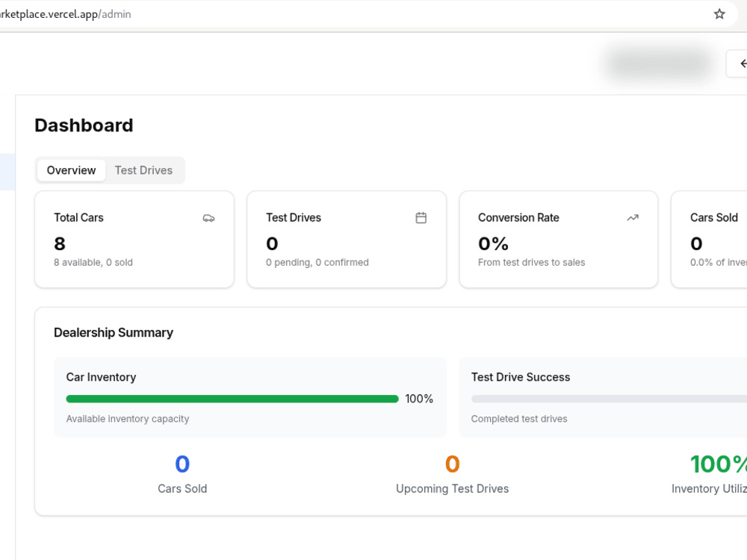Click the calendar icon on Test Drives card

(x=421, y=217)
